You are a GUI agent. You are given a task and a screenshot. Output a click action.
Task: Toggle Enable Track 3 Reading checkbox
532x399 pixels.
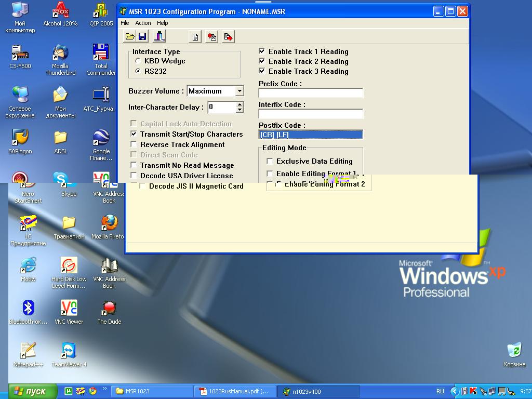pyautogui.click(x=262, y=71)
